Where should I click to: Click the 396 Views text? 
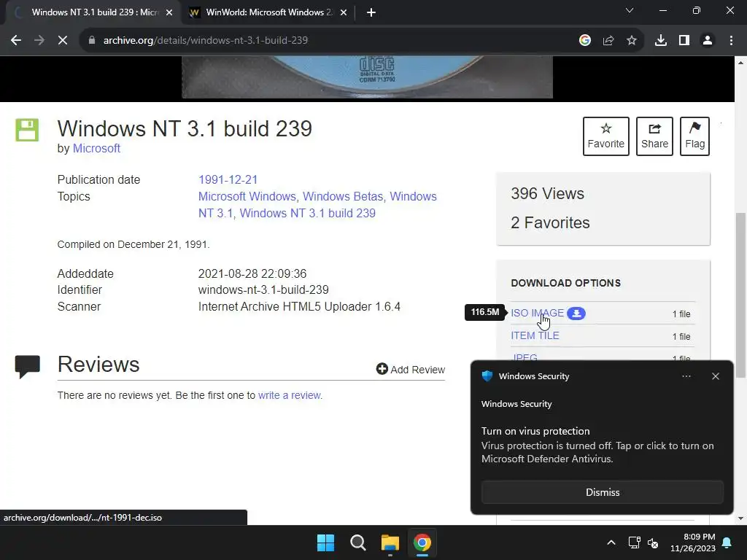coord(547,194)
